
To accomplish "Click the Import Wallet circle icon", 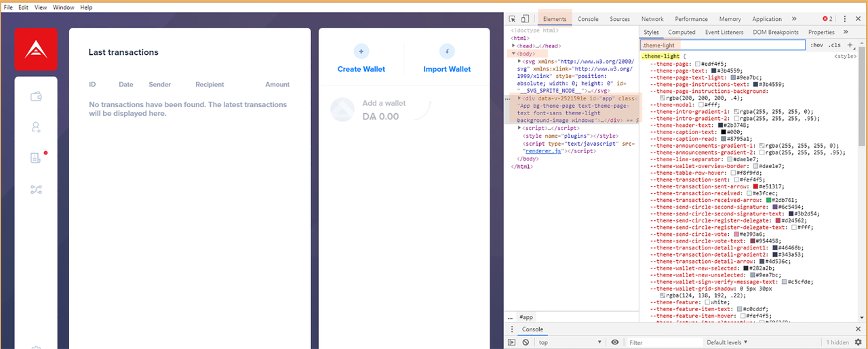I will 447,51.
